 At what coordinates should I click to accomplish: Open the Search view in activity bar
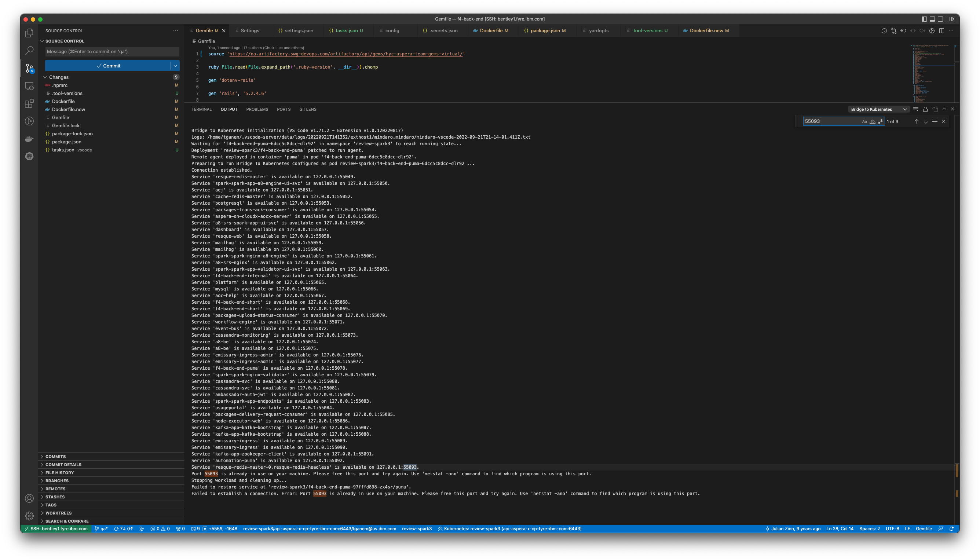29,50
